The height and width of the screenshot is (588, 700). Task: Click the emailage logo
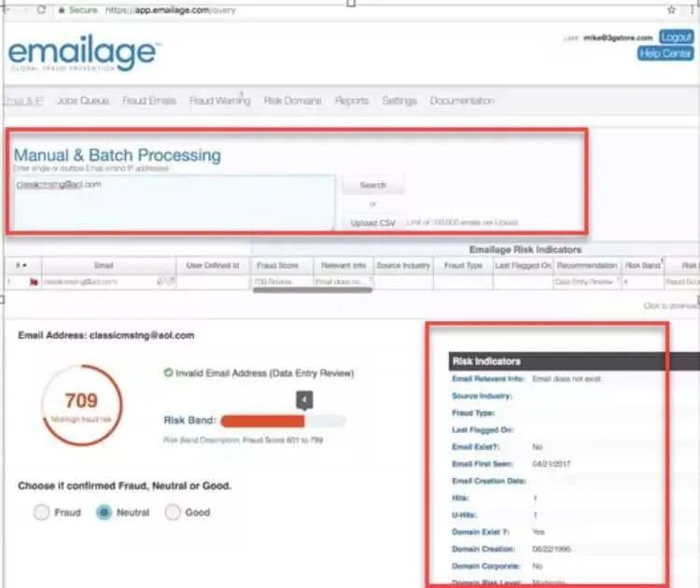83,54
